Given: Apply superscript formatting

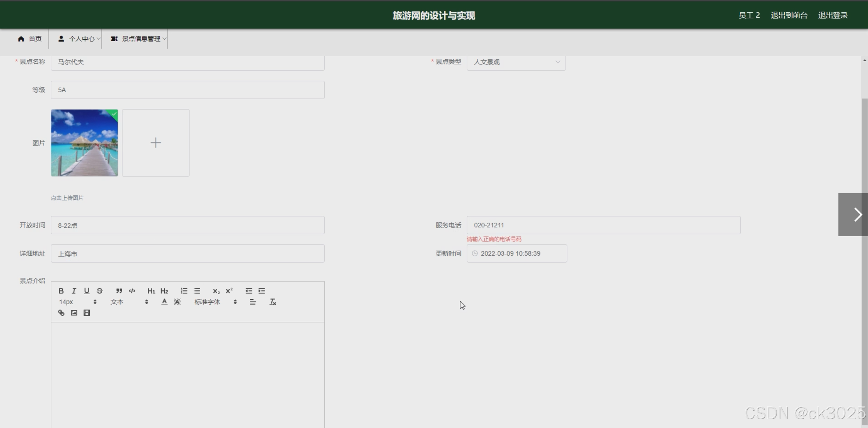Looking at the screenshot, I should (229, 291).
